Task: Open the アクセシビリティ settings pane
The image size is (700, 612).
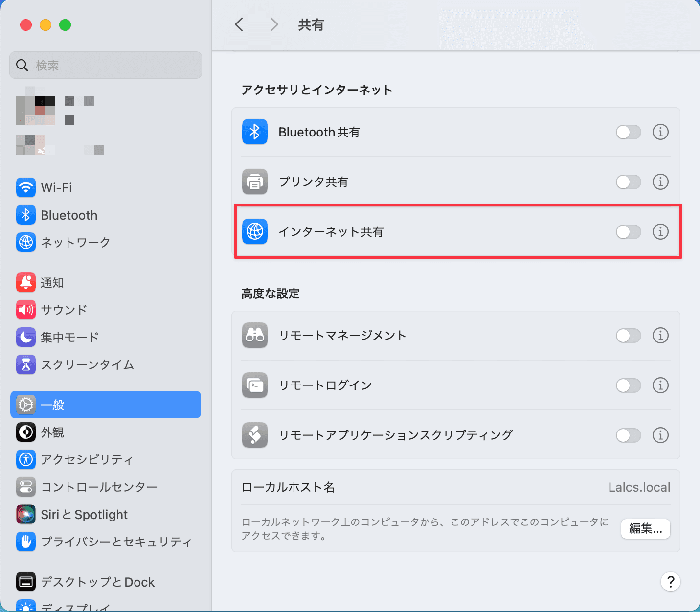Action: pos(87,460)
